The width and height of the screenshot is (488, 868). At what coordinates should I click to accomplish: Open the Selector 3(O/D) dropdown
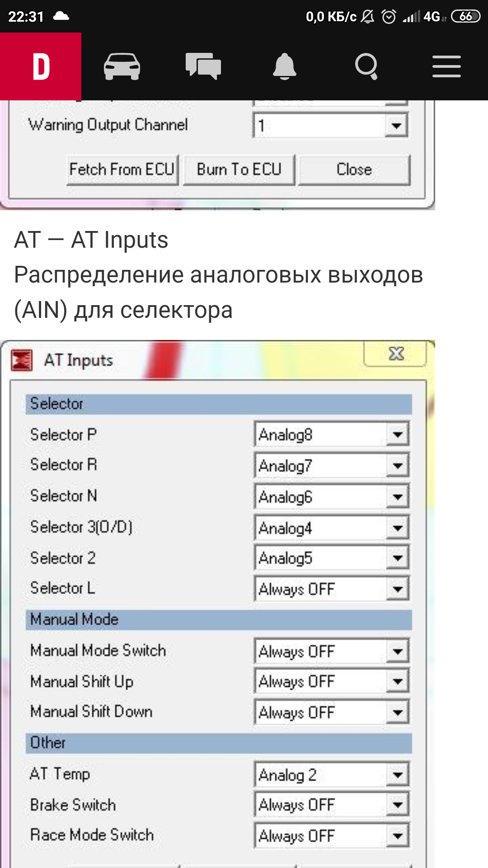(398, 528)
